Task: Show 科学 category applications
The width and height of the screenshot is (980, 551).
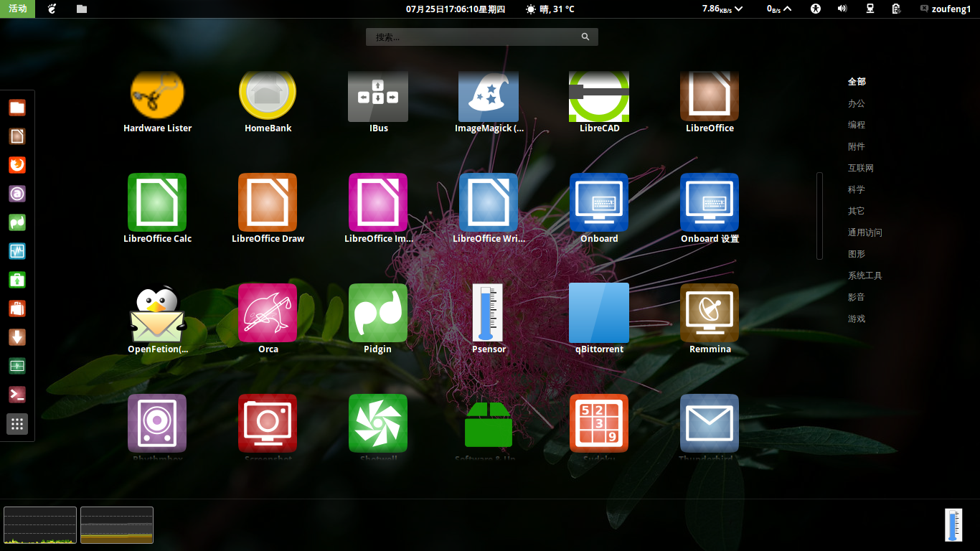Action: (857, 189)
